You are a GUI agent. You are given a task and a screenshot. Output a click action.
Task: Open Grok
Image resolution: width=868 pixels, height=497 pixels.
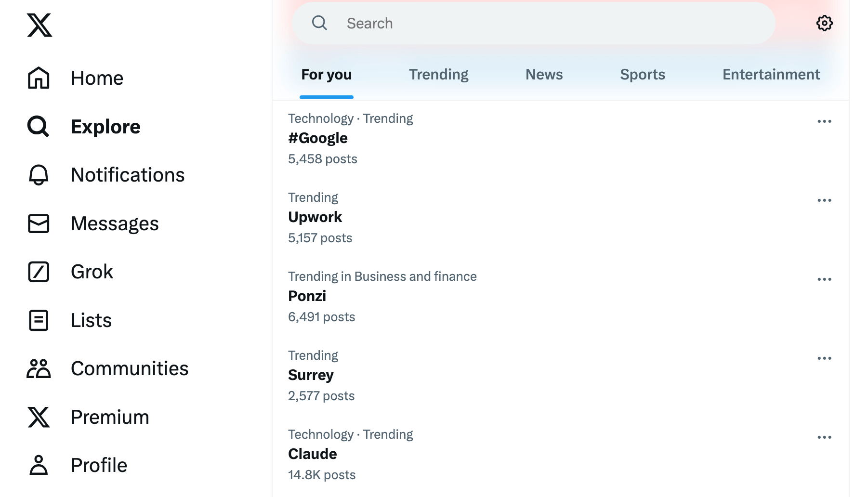[92, 271]
